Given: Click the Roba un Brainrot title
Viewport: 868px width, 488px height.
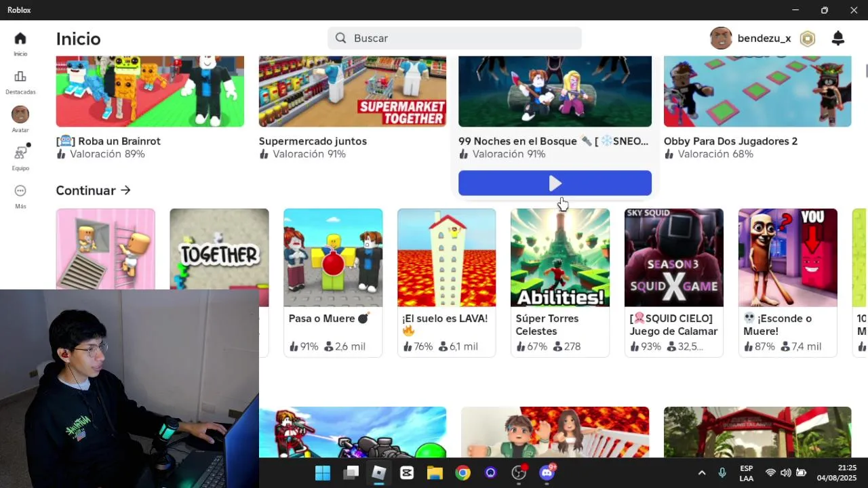Looking at the screenshot, I should (108, 141).
